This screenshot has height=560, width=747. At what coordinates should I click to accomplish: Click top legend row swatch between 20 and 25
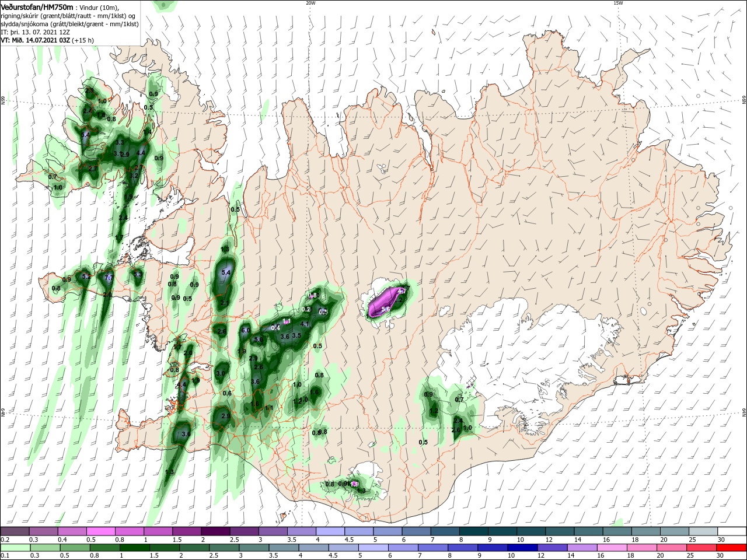click(674, 531)
